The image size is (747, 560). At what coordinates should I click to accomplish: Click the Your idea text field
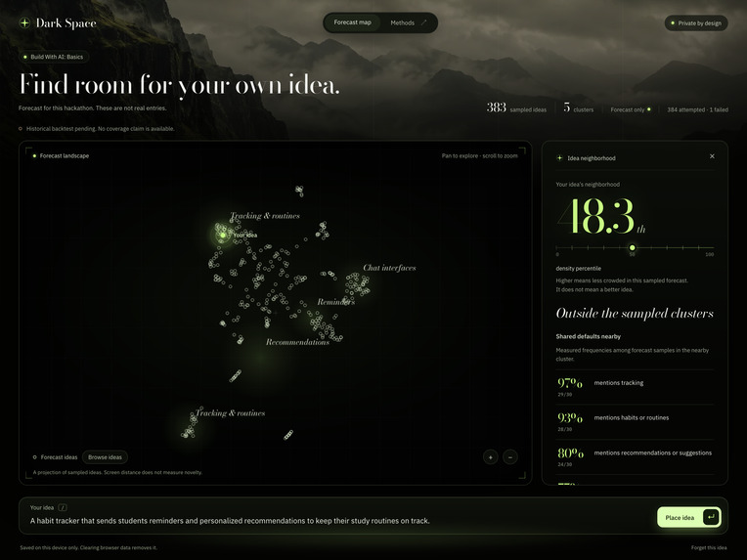[x=340, y=521]
